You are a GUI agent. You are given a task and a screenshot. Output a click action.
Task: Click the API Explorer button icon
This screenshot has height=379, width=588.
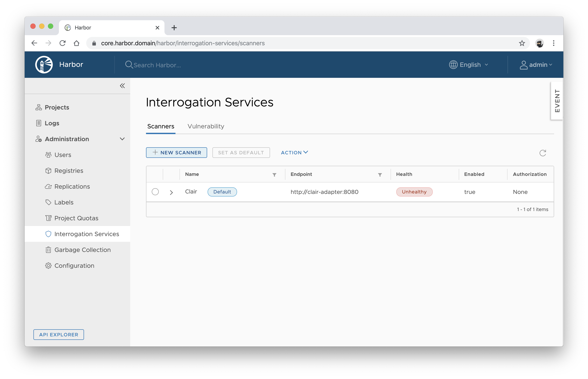(x=59, y=334)
